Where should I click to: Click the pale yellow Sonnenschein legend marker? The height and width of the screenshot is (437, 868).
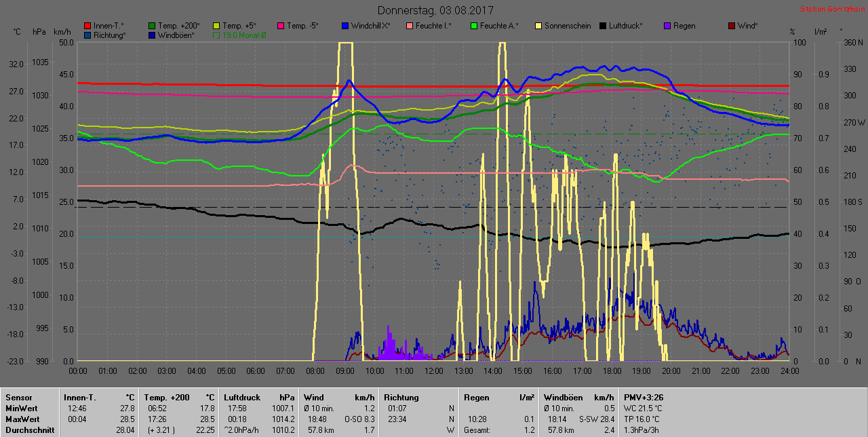point(539,26)
